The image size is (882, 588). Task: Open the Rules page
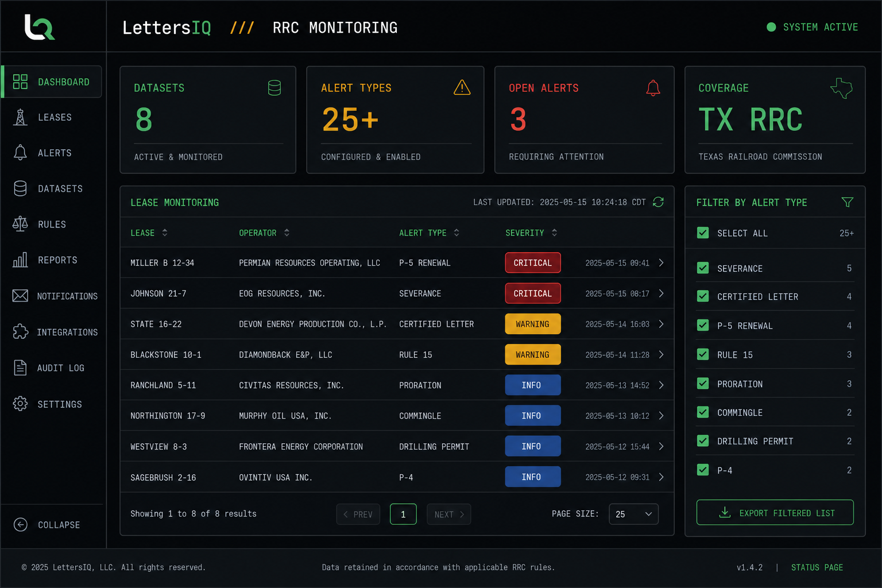coord(52,224)
